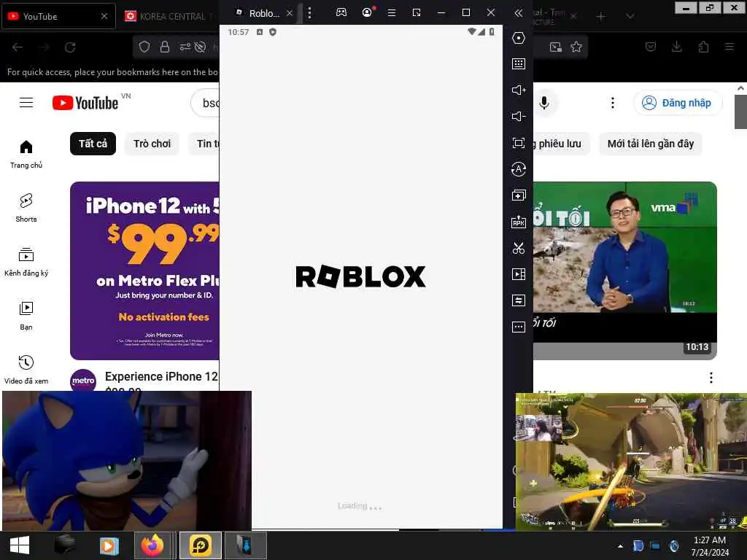Click the window-resize icon in LDPlayer title bar

(417, 12)
